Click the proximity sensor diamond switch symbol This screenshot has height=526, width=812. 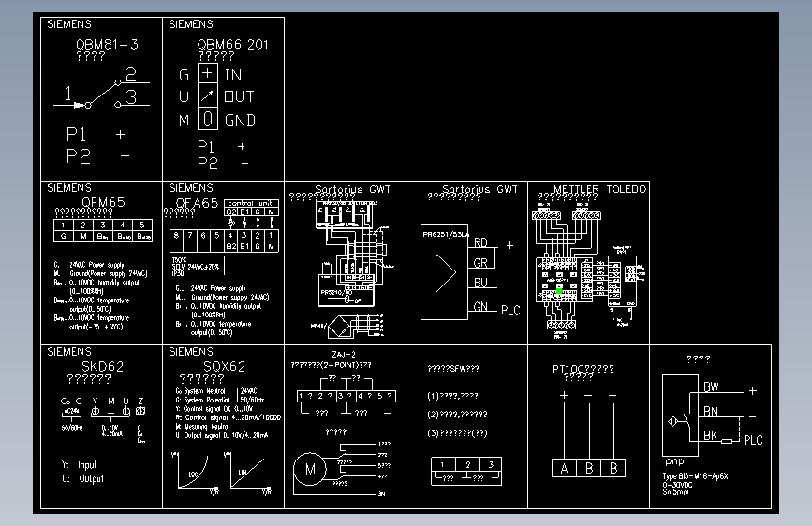(672, 421)
